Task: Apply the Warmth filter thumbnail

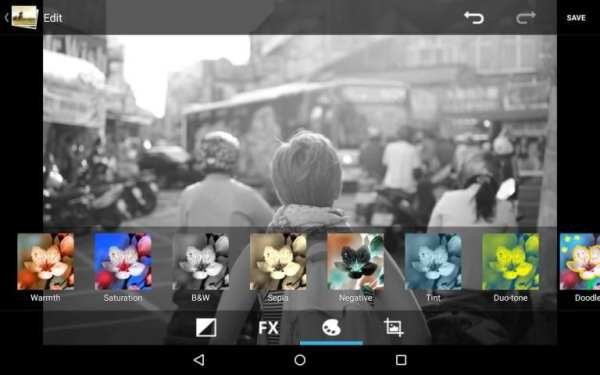Action: [46, 261]
